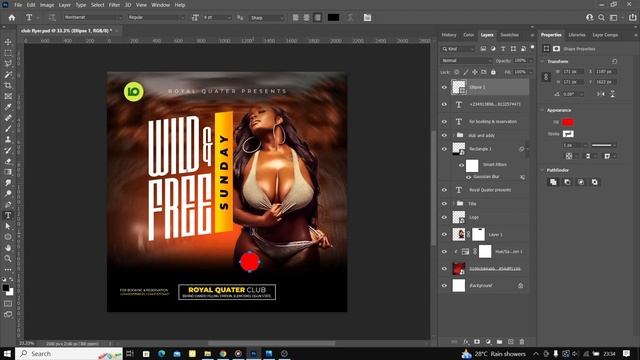Click the warp text icon
The image size is (640, 360).
click(x=350, y=18)
